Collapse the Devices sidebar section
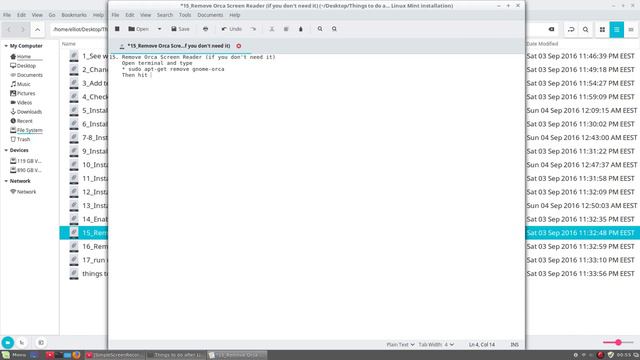Image resolution: width=640 pixels, height=360 pixels. (6, 150)
